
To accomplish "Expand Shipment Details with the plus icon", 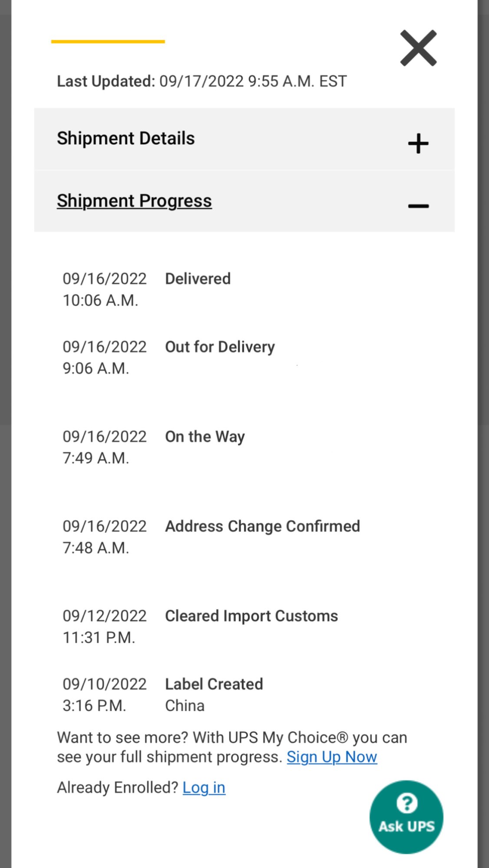I will [x=418, y=144].
